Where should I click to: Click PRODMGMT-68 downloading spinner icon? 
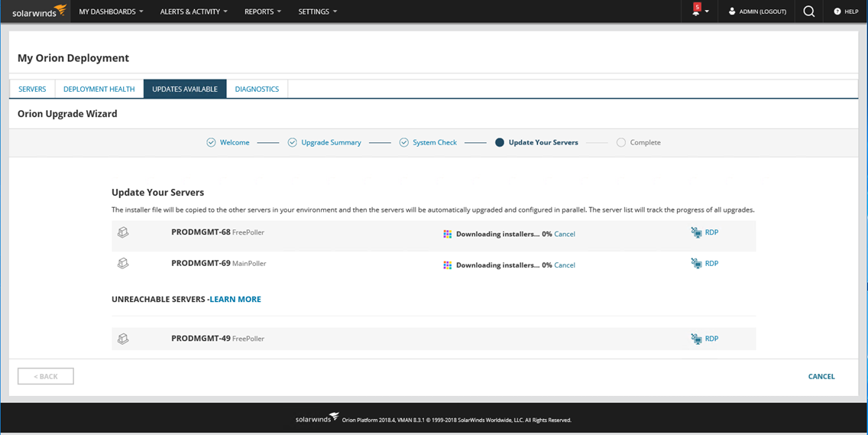[448, 234]
